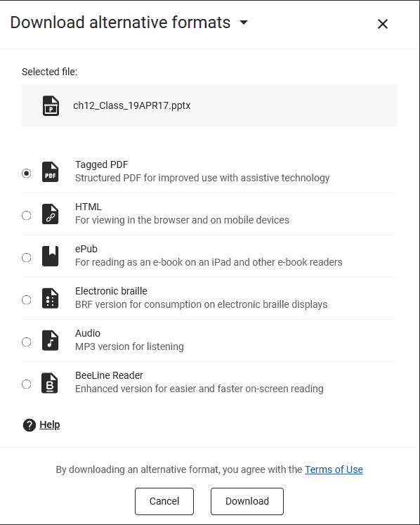This screenshot has width=420, height=525.
Task: Click the HTML format label
Action: 88,207
